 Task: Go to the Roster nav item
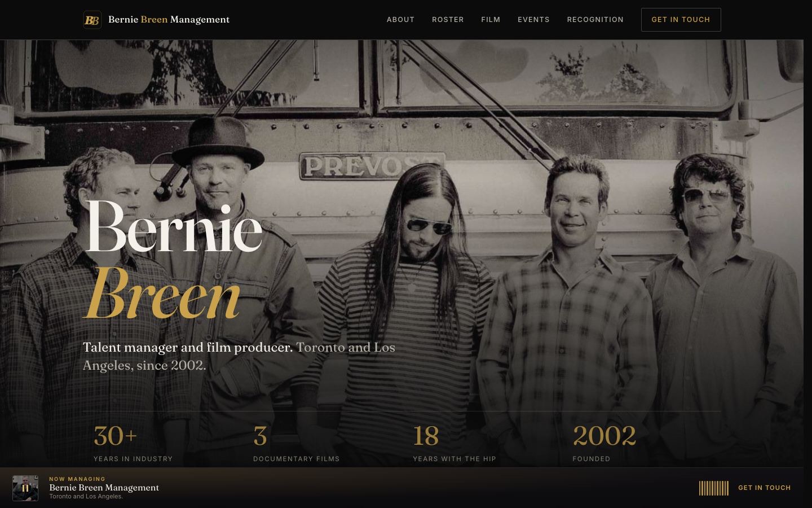tap(448, 20)
